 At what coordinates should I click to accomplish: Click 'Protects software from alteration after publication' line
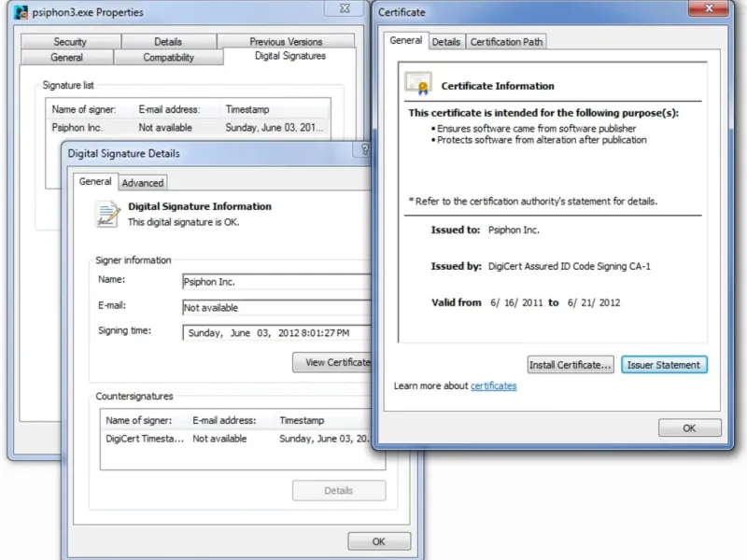pos(542,140)
